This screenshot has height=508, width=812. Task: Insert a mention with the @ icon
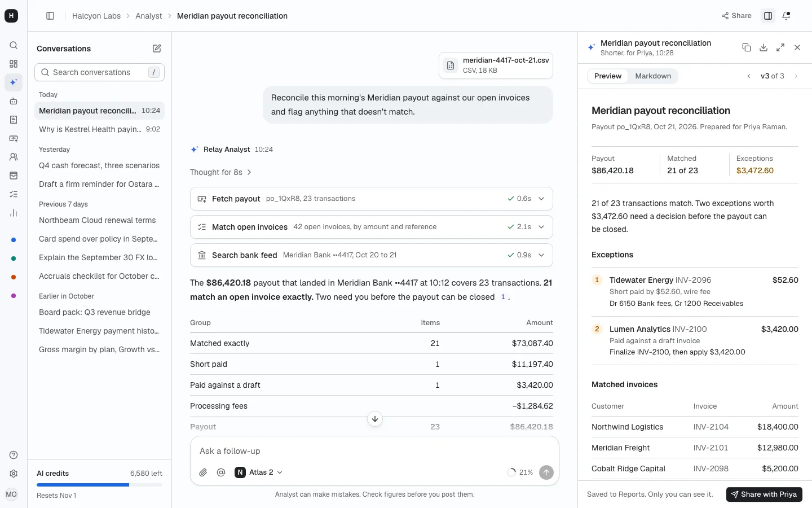click(221, 472)
